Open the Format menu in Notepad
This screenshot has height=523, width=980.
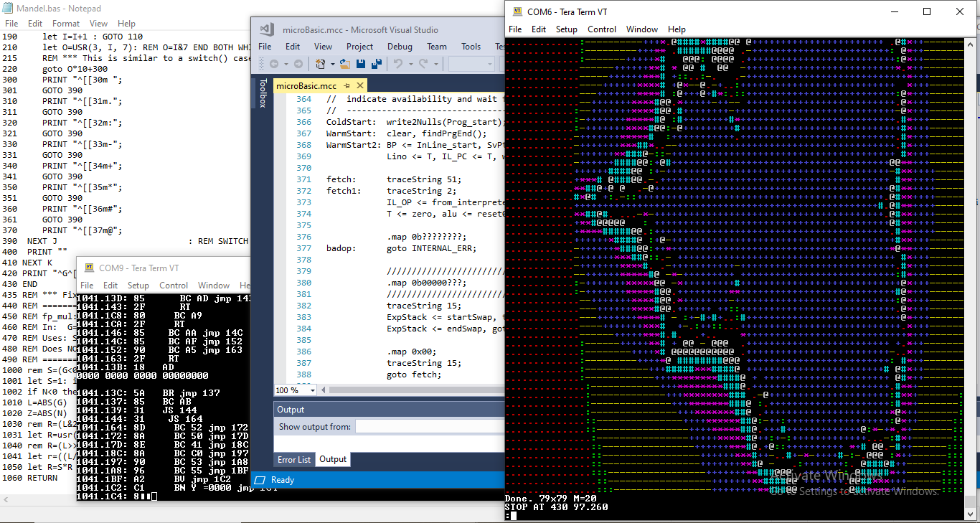click(x=66, y=24)
